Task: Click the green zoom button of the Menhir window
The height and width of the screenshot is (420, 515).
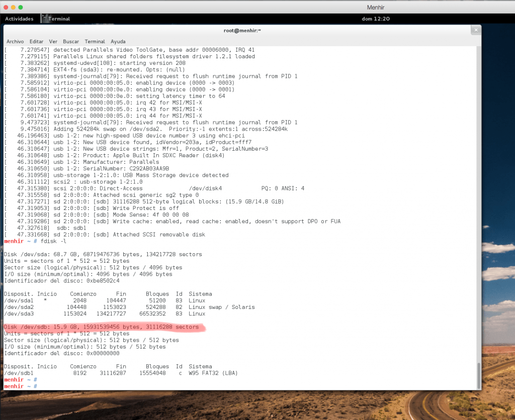Action: 20,7
